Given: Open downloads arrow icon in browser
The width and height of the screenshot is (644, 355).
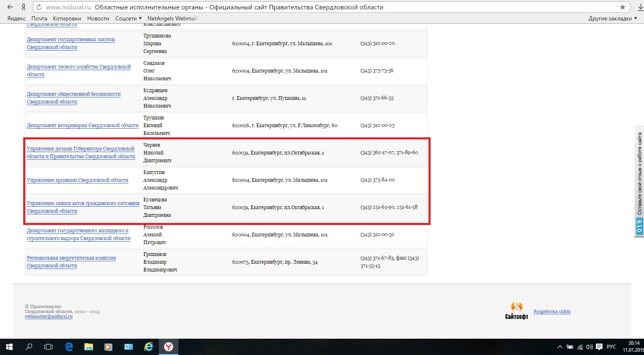Looking at the screenshot, I should click(x=640, y=7).
